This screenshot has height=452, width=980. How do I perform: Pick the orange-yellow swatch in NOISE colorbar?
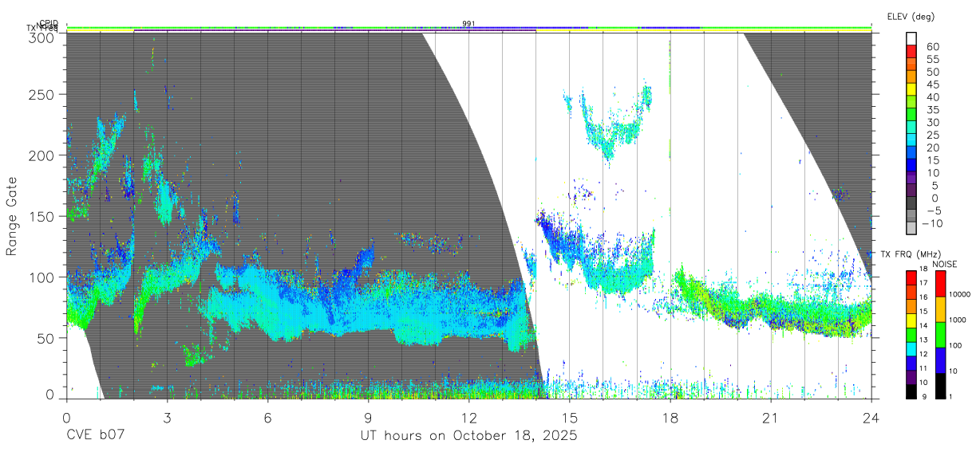coord(940,309)
